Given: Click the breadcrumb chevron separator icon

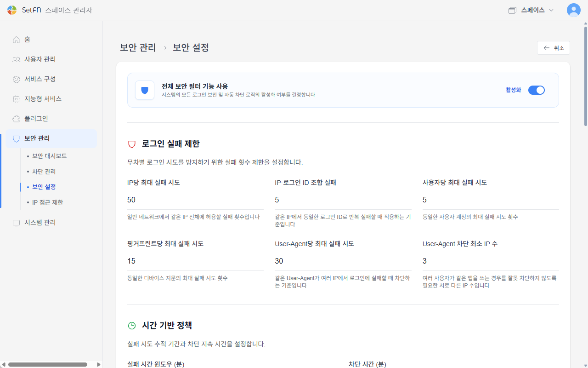Looking at the screenshot, I should (165, 48).
